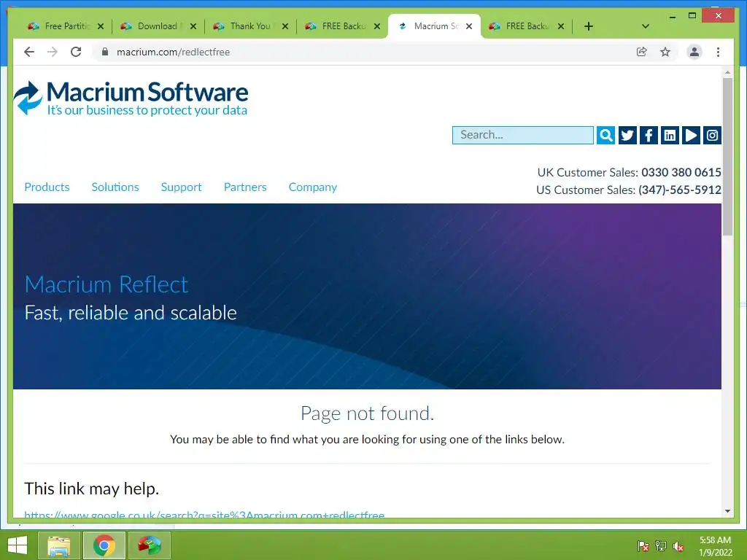Screen dimensions: 747x560
Task: Open the partition tool taskbar icon
Action: pos(150,545)
